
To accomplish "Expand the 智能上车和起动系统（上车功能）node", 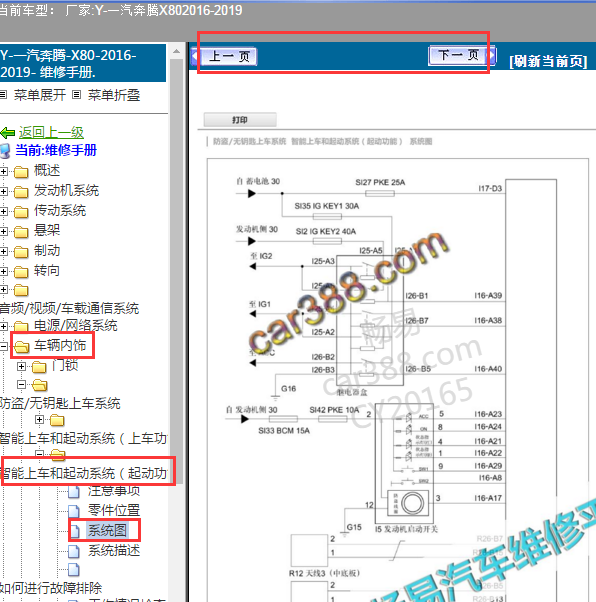I will coord(39,420).
